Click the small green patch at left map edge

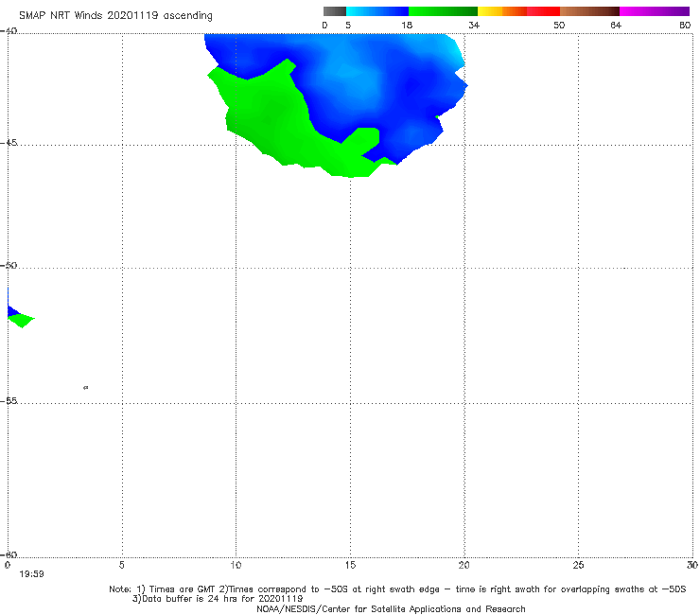click(22, 320)
